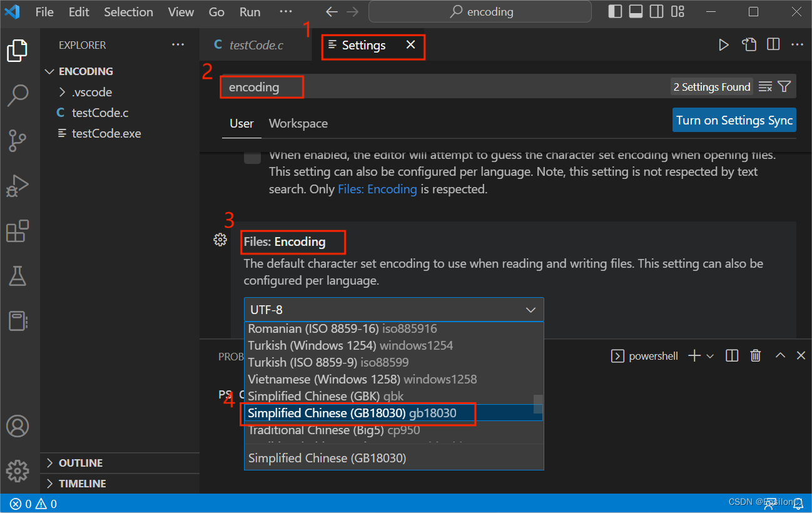
Task: Open the View menu
Action: pyautogui.click(x=181, y=12)
